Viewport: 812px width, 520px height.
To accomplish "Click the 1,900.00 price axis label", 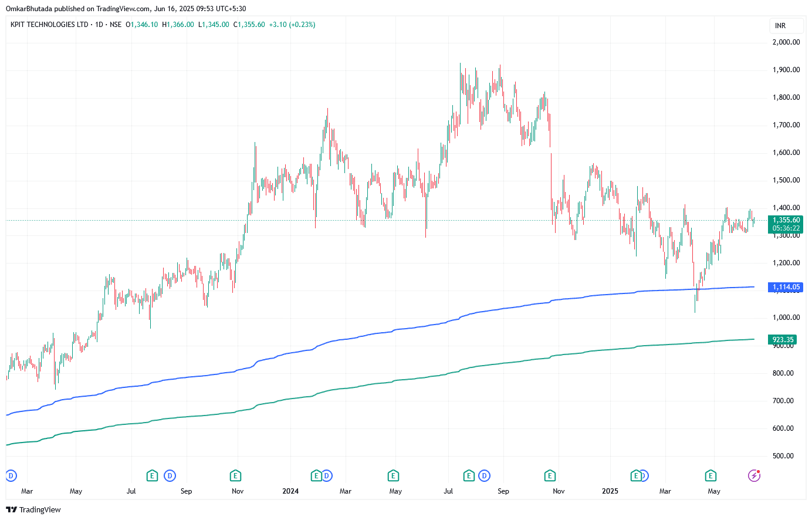I will (786, 70).
